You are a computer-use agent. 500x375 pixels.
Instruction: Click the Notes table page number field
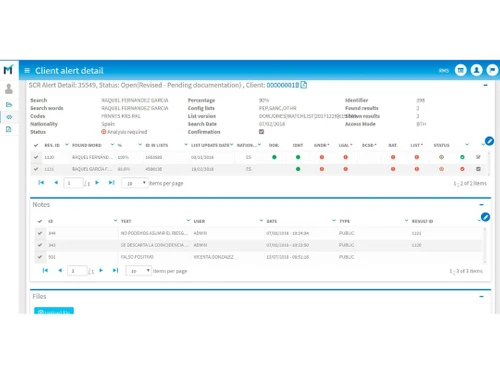(x=77, y=271)
